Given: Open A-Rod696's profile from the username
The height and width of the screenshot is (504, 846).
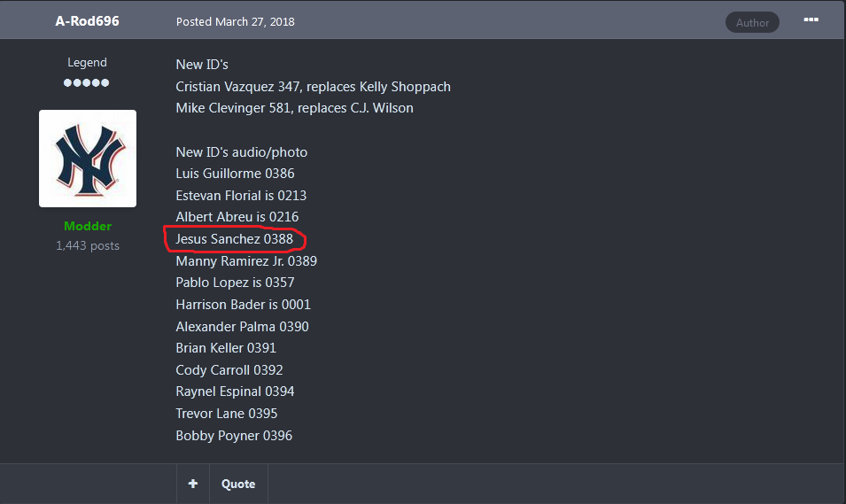Looking at the screenshot, I should (x=87, y=21).
